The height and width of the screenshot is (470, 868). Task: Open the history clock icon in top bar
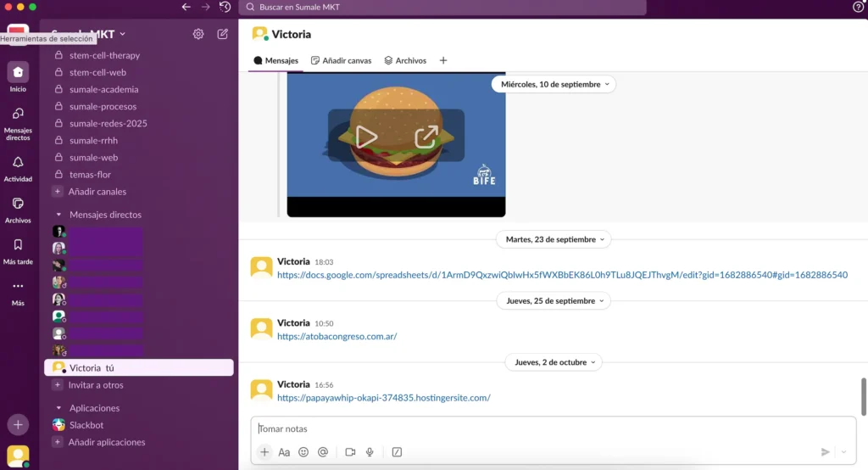tap(225, 7)
